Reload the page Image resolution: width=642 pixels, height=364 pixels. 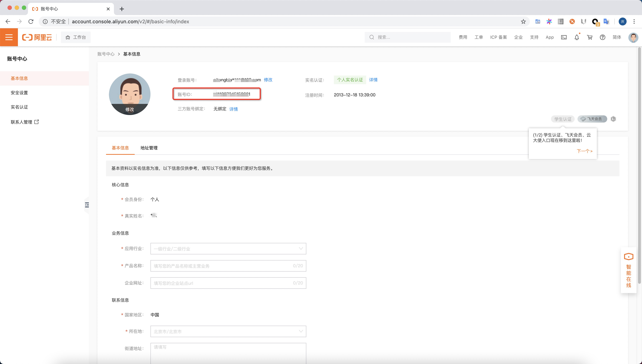[x=31, y=21]
